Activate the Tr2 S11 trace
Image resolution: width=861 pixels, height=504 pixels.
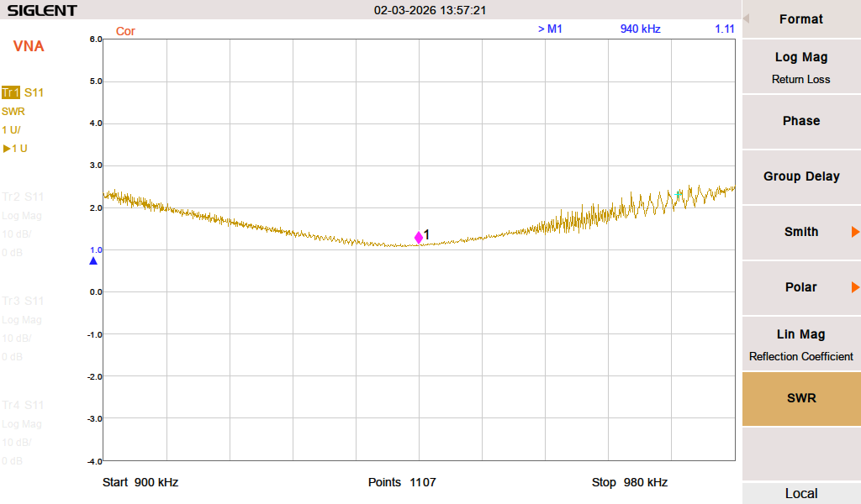click(23, 197)
